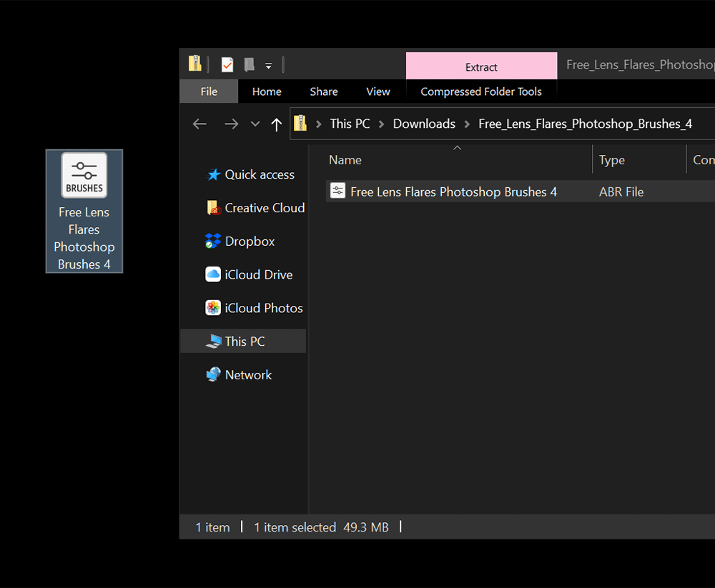Go up one folder level
This screenshot has height=588, width=715.
pyautogui.click(x=276, y=124)
